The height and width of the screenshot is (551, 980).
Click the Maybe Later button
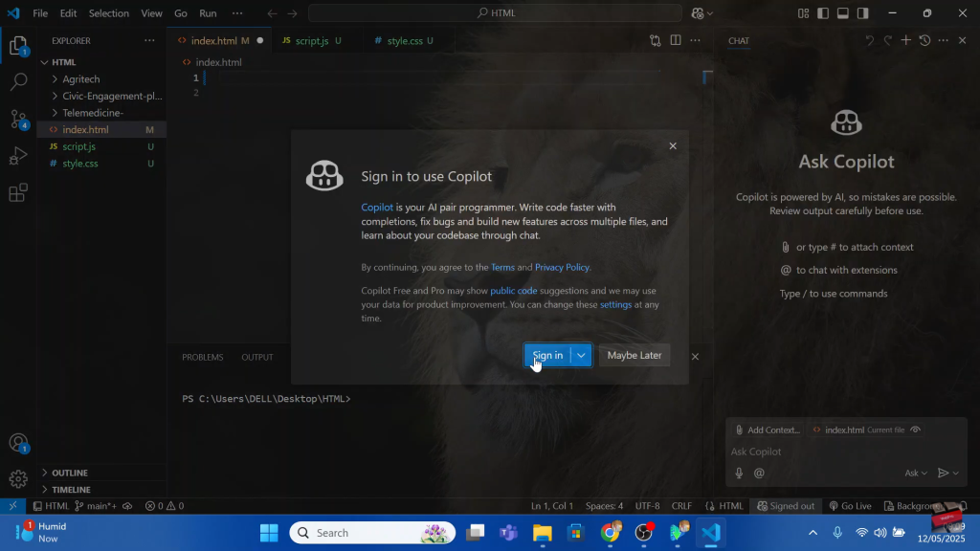(635, 356)
